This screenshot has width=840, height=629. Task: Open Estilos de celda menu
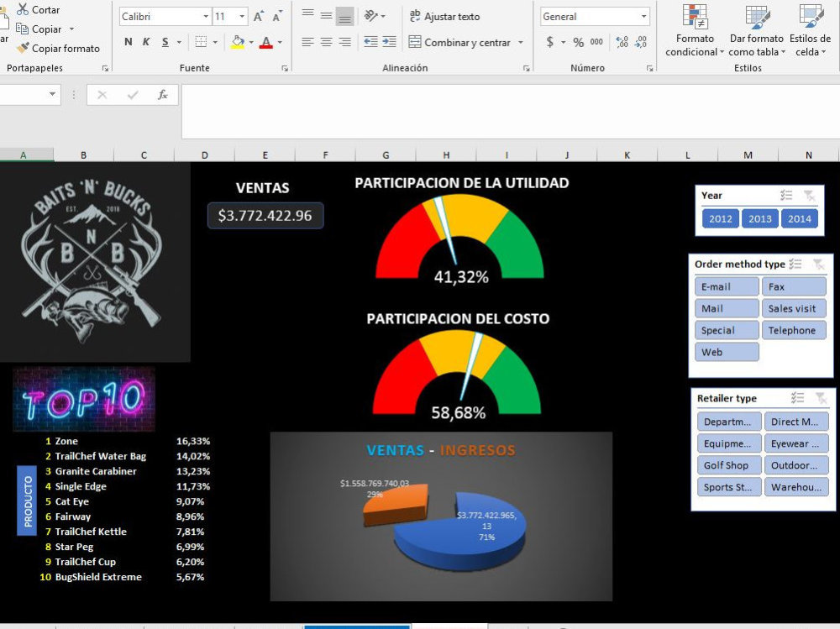pos(810,30)
